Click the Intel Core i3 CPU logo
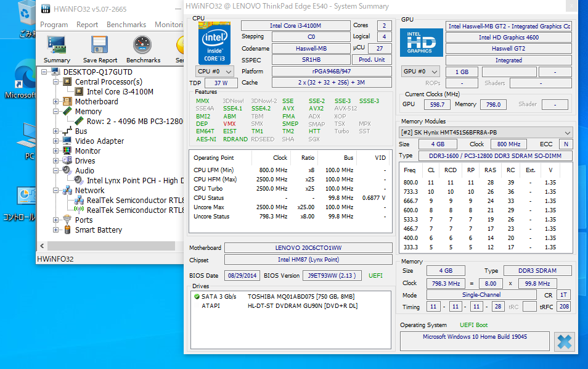The width and height of the screenshot is (588, 369). tap(214, 42)
